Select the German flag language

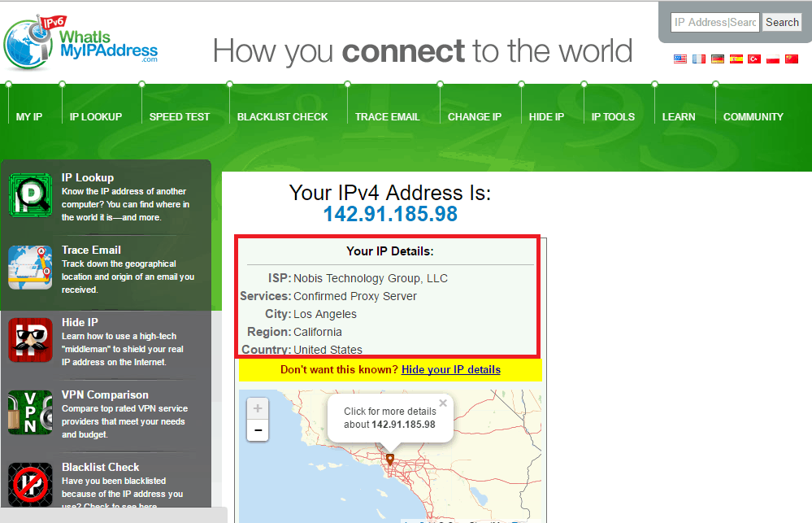pos(717,59)
